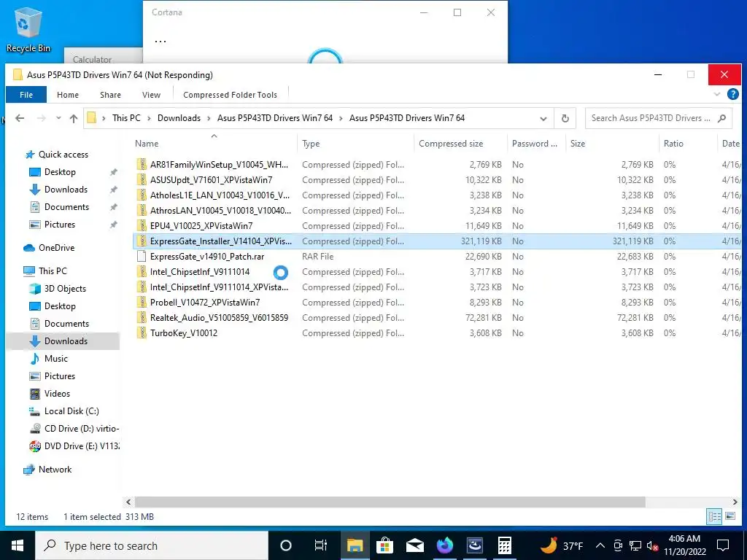Open Microsoft Store from the taskbar

pyautogui.click(x=384, y=545)
